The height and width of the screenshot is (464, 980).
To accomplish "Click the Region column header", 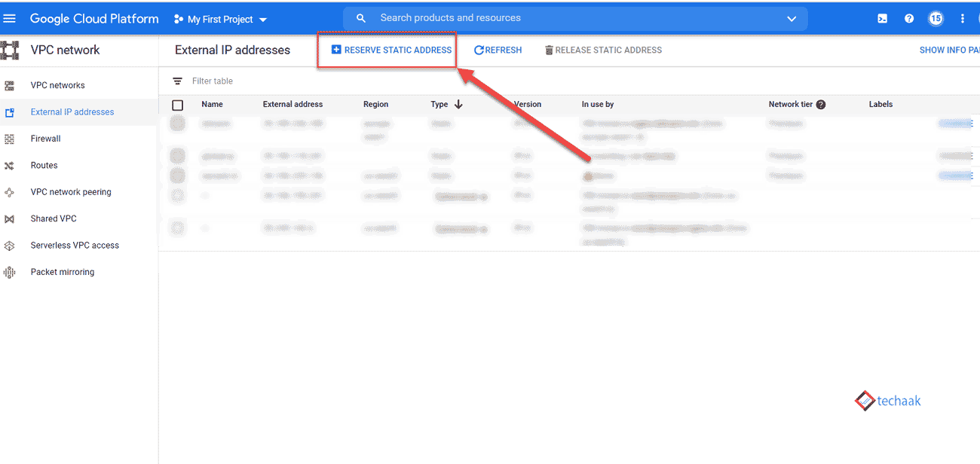I will tap(375, 105).
